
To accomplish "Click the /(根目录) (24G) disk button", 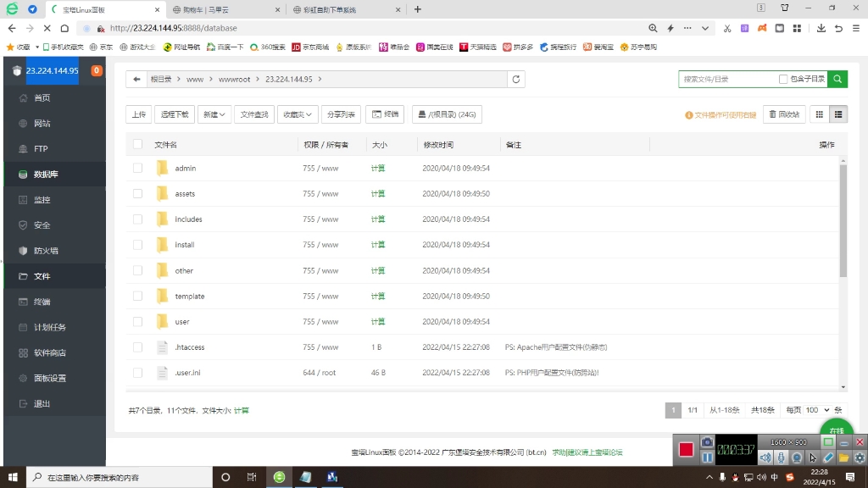I will coord(447,114).
